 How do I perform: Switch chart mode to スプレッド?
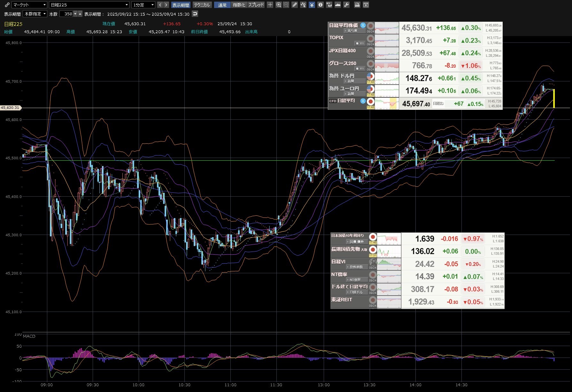(256, 5)
